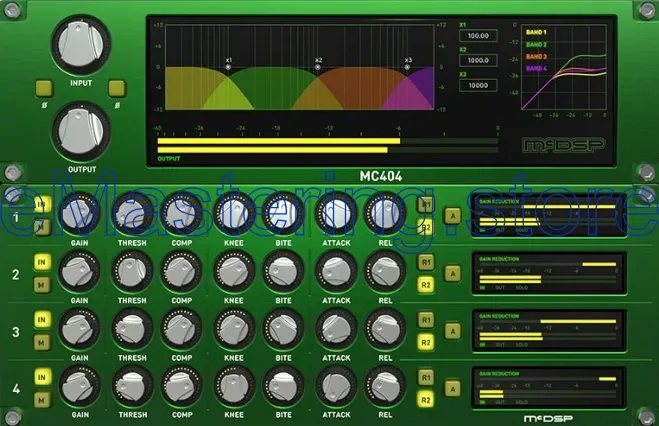The width and height of the screenshot is (659, 426).
Task: Click band 3 THRESH knob
Action: click(132, 330)
